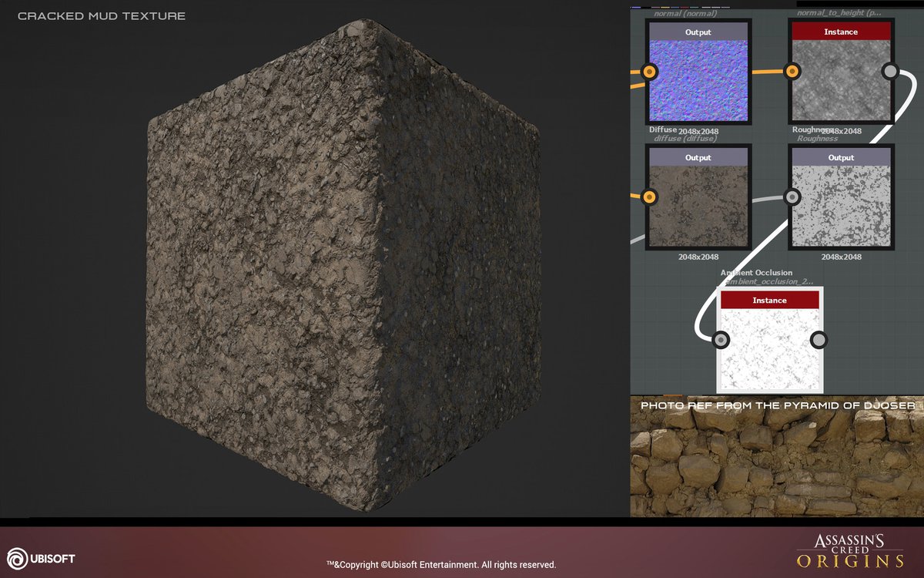Click the Output header of the Diffuse node
Viewport: 924px width, 578px height.
tap(698, 157)
